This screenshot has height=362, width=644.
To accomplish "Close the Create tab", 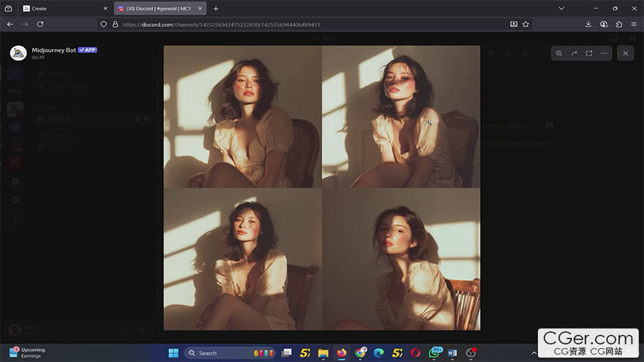I will (x=105, y=8).
